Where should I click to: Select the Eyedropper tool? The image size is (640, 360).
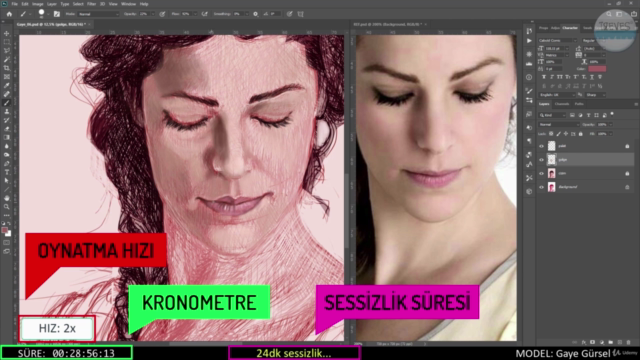coord(7,85)
